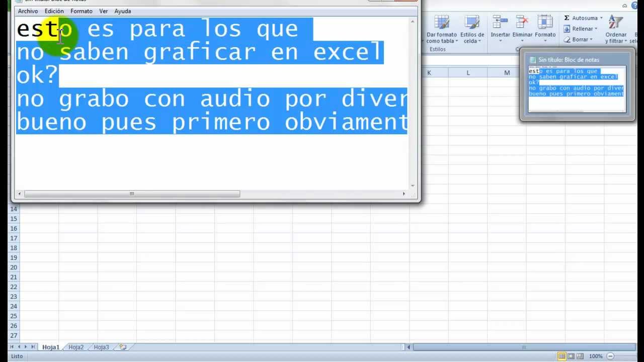Image resolution: width=644 pixels, height=362 pixels.
Task: Click the 100% zoom level
Action: click(596, 356)
